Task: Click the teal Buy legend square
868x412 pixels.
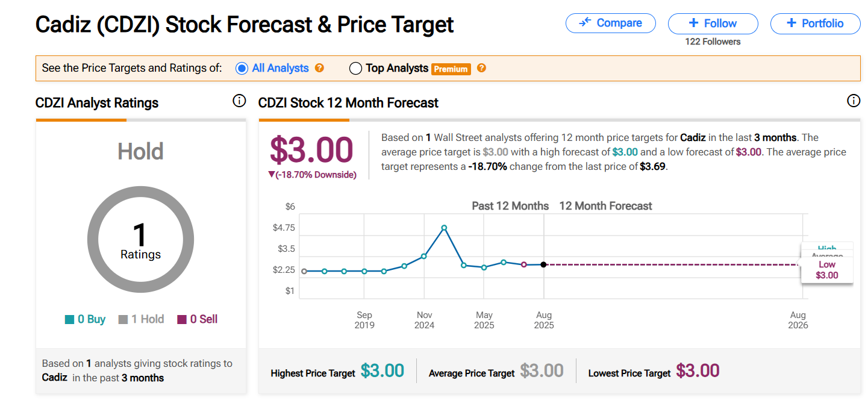Action: (x=69, y=320)
